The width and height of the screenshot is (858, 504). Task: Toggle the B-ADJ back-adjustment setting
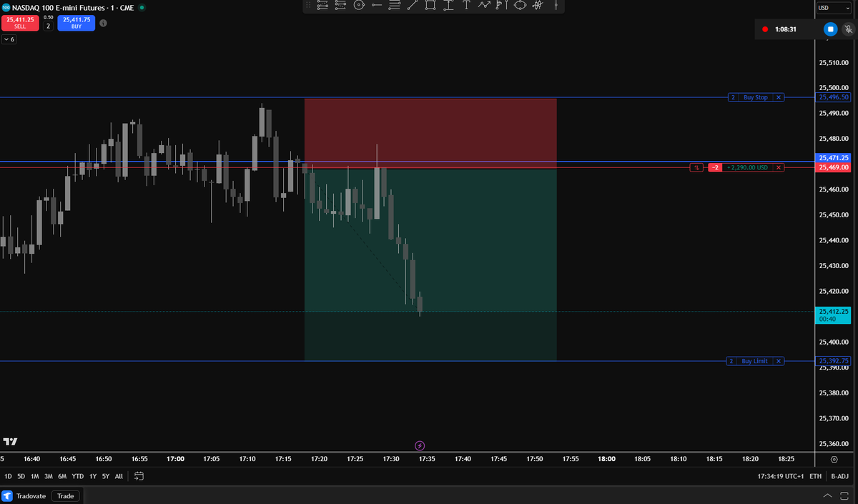coord(839,476)
